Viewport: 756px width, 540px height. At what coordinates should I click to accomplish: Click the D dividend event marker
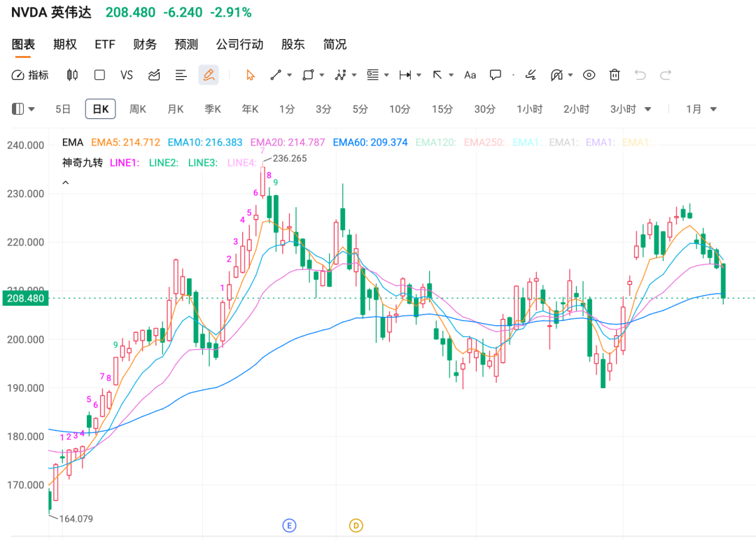356,525
